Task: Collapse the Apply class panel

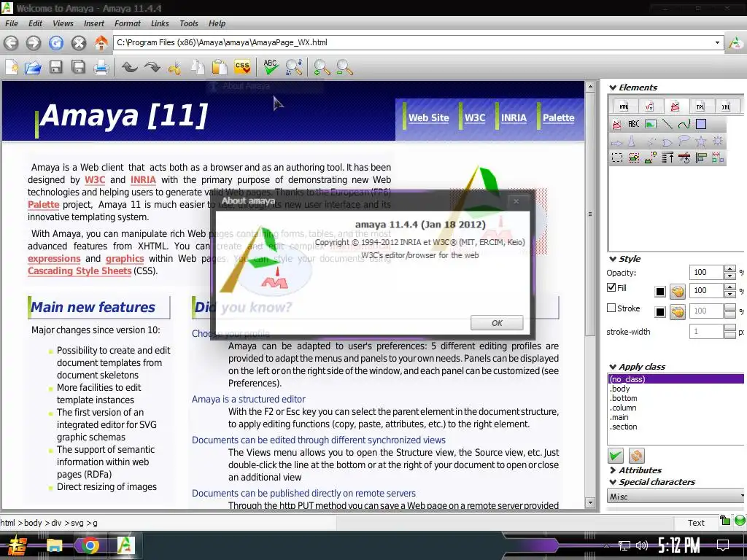Action: coord(613,367)
